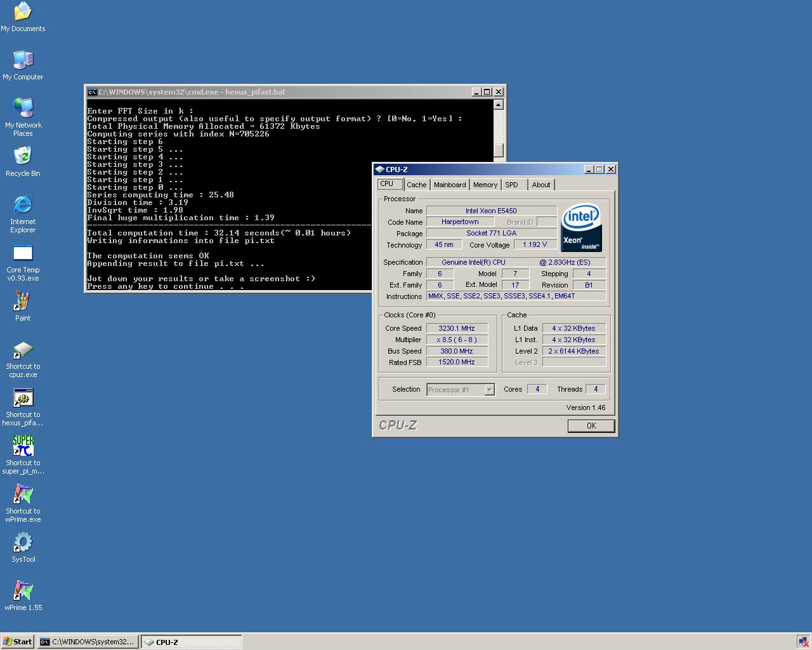Open the Mainboard tab in CPU-Z
This screenshot has width=812, height=650.
pos(450,185)
